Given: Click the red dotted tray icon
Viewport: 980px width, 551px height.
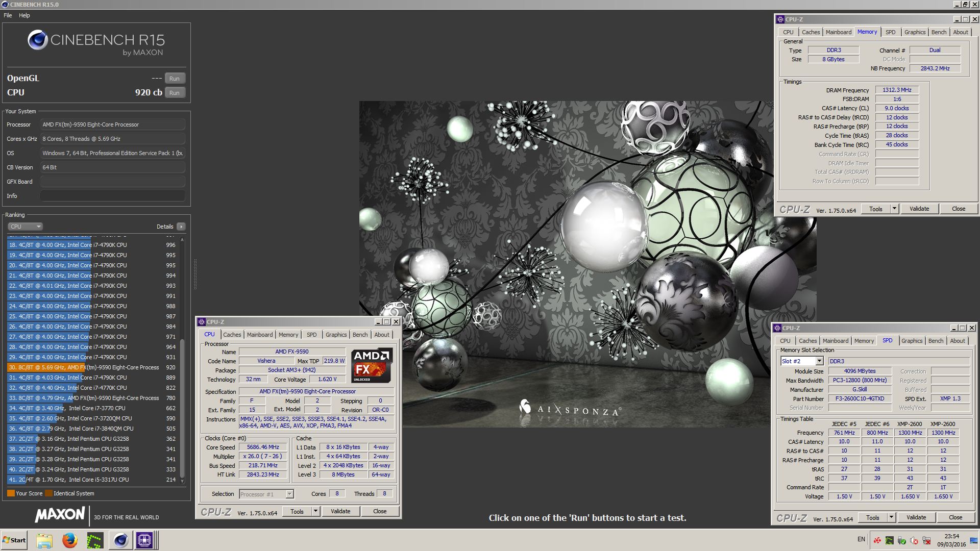Looking at the screenshot, I should click(x=877, y=540).
